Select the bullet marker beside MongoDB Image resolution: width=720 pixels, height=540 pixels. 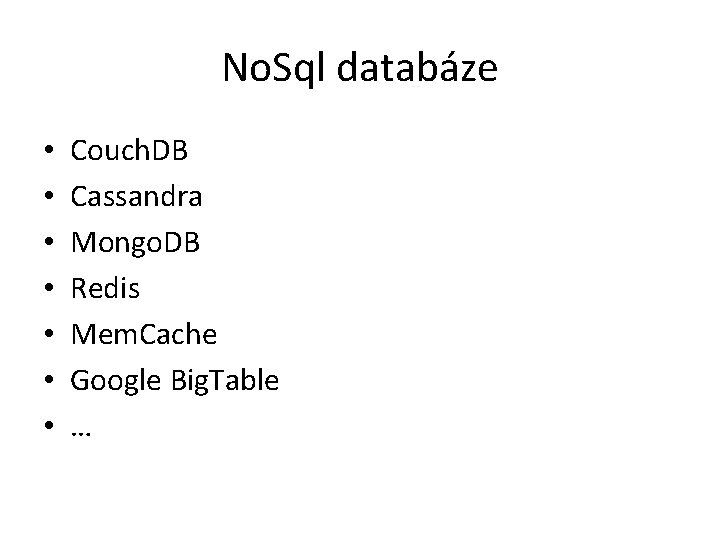[x=49, y=242]
